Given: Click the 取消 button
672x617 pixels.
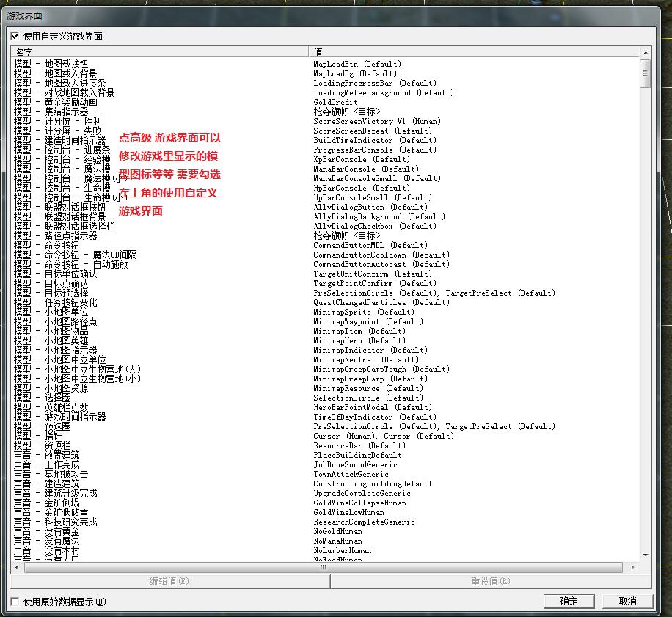Looking at the screenshot, I should 627,601.
